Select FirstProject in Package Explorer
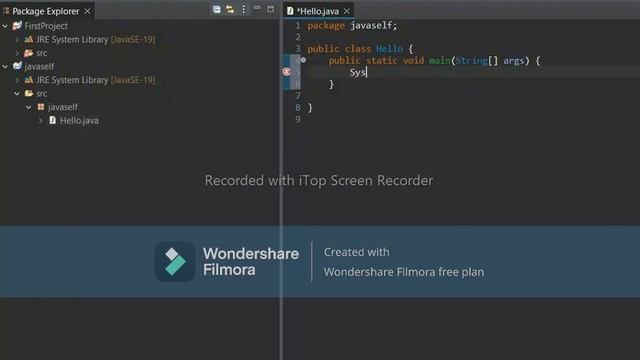640x360 pixels. pyautogui.click(x=46, y=26)
